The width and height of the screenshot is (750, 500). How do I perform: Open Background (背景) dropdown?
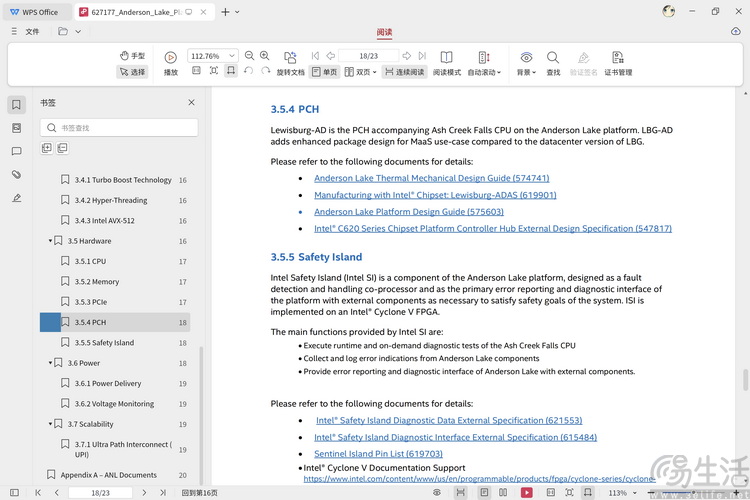click(526, 64)
